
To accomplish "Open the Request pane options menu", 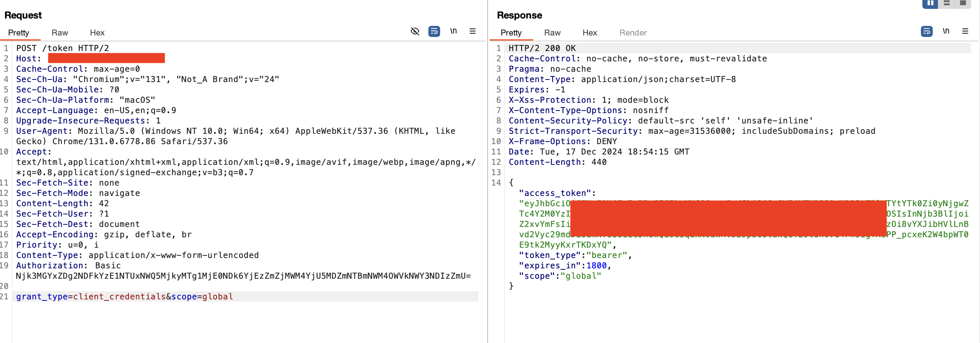I will point(473,31).
